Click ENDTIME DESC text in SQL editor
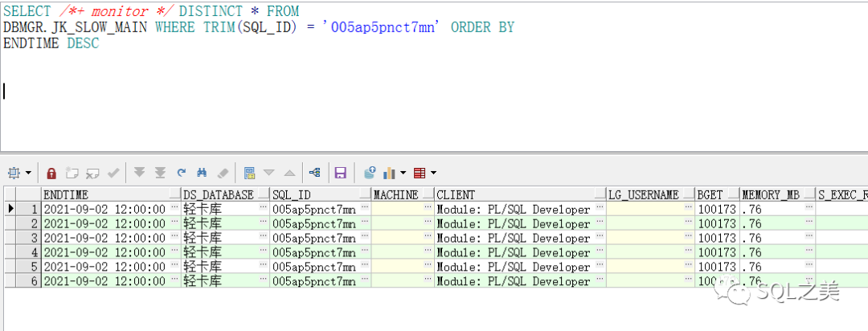Screen dimensions: 868x331 [51, 43]
